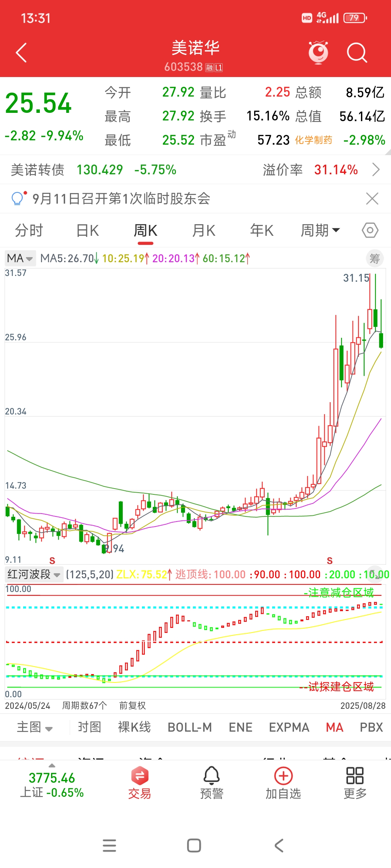
Task: Tap 加自选 add to watchlist
Action: [283, 783]
